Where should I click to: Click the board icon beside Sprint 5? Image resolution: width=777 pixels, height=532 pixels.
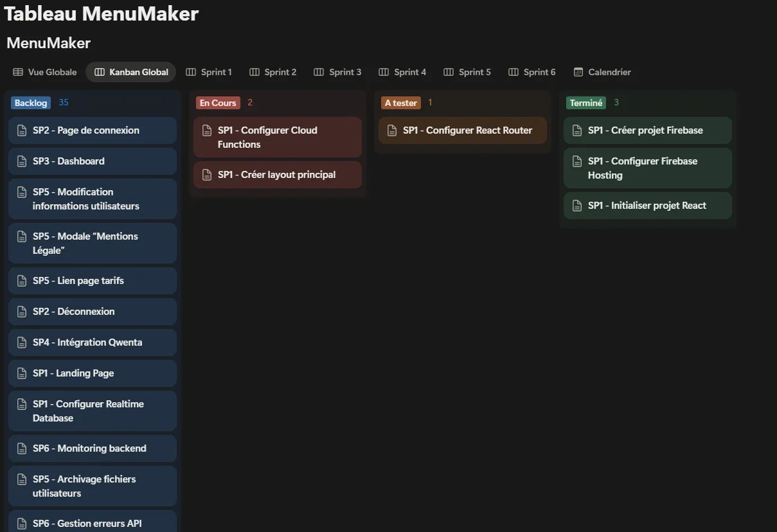[x=449, y=72]
